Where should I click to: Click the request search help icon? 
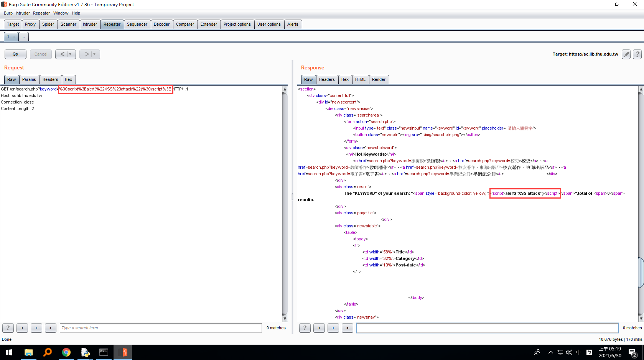pyautogui.click(x=8, y=328)
